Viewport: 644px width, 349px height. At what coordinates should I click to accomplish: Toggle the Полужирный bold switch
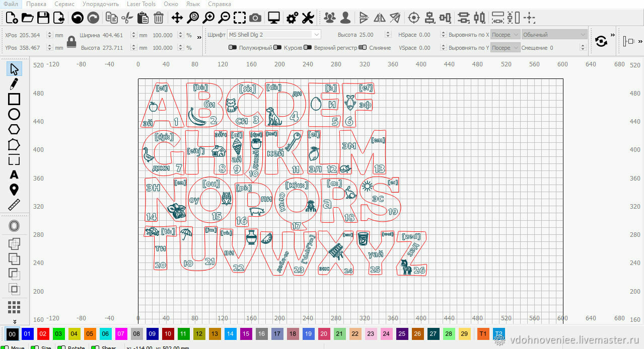coord(233,48)
